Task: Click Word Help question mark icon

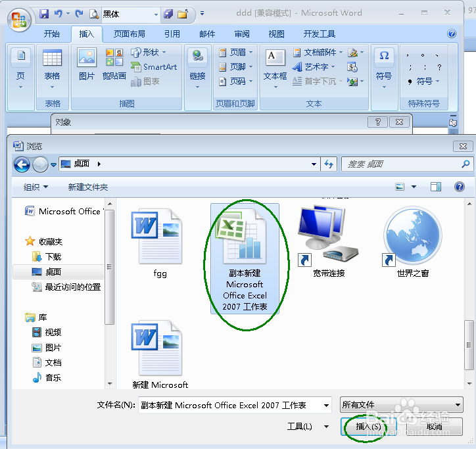Action: [x=452, y=34]
